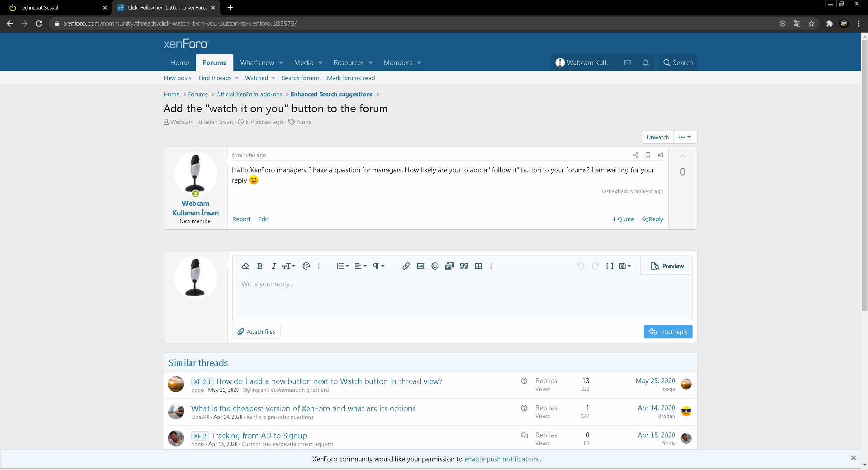Open the font size dropdown in the editor
The width and height of the screenshot is (868, 470).
tap(289, 266)
